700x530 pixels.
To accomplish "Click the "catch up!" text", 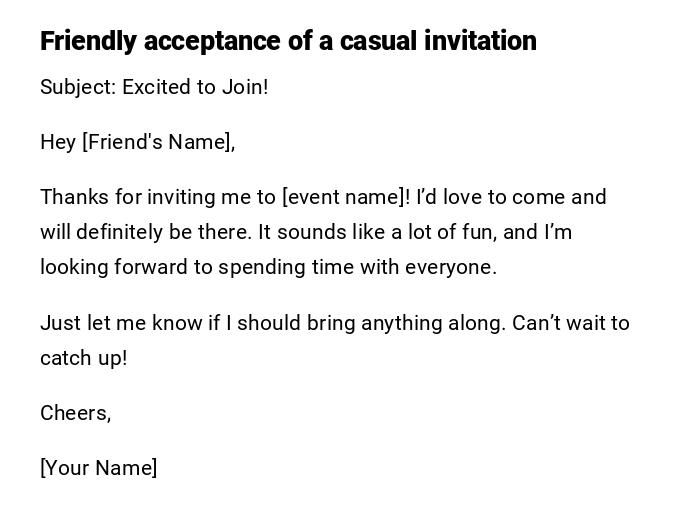I will [x=84, y=358].
